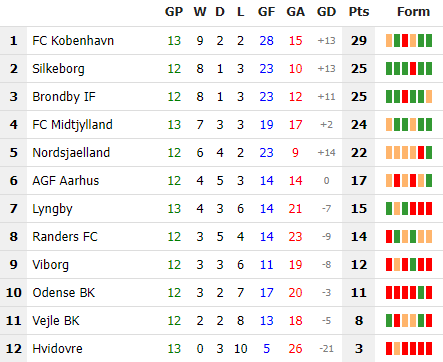Click Lyngby's points value 15
This screenshot has width=443, height=362.
point(359,209)
